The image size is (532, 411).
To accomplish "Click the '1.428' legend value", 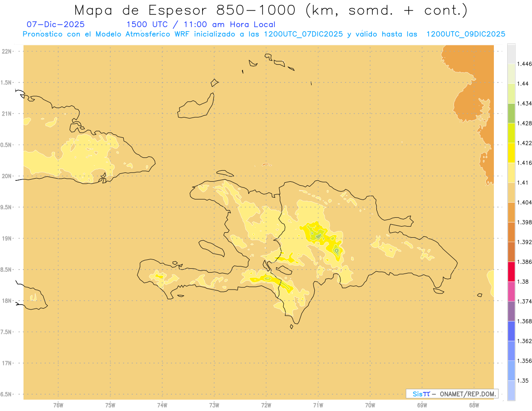I will (524, 123).
